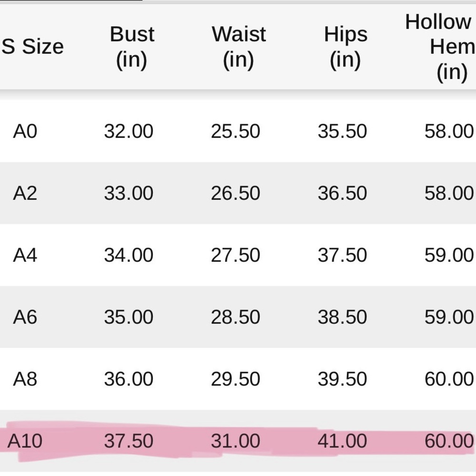Click highlighted waist value 31.00
This screenshot has height=476, width=476.
(236, 441)
